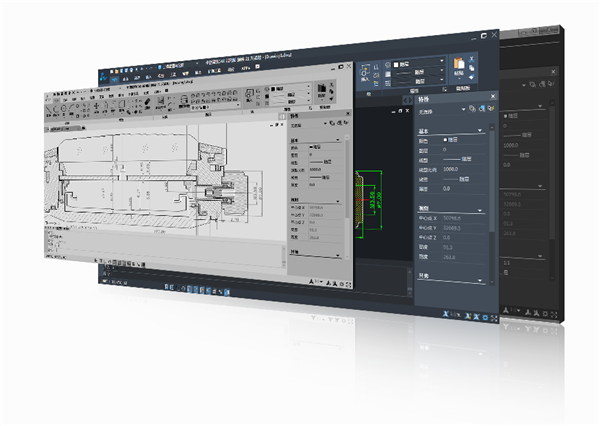Viewport: 600px width, 426px height.
Task: Open workspace settings gear in blue status bar
Action: tap(485, 317)
